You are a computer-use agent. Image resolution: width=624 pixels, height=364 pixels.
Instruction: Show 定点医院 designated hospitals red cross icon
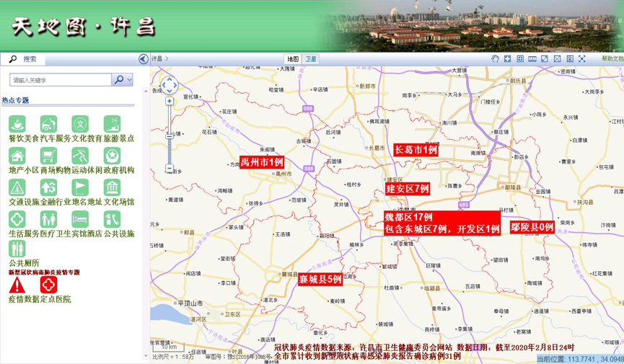pos(48,285)
